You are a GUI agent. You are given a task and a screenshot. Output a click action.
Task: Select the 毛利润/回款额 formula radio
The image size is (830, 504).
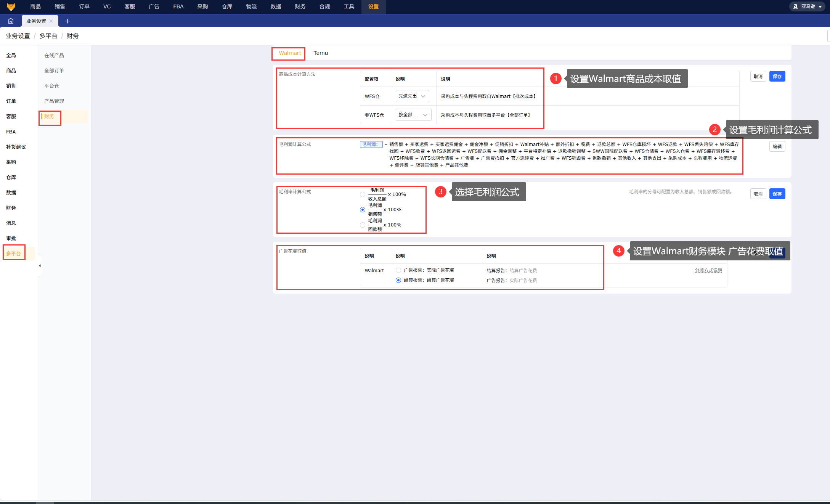pos(363,225)
